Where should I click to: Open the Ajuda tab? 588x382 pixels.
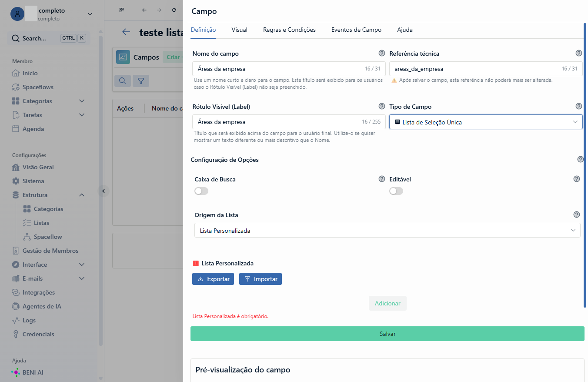(405, 30)
